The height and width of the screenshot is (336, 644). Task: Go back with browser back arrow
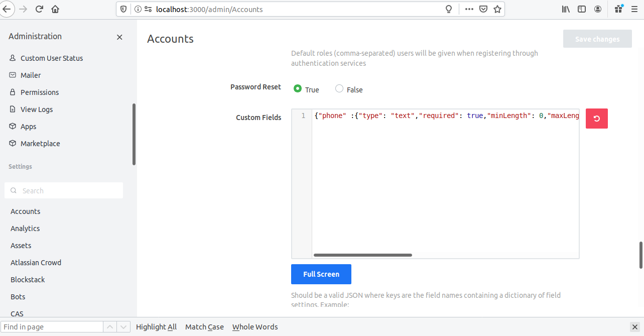tap(6, 9)
